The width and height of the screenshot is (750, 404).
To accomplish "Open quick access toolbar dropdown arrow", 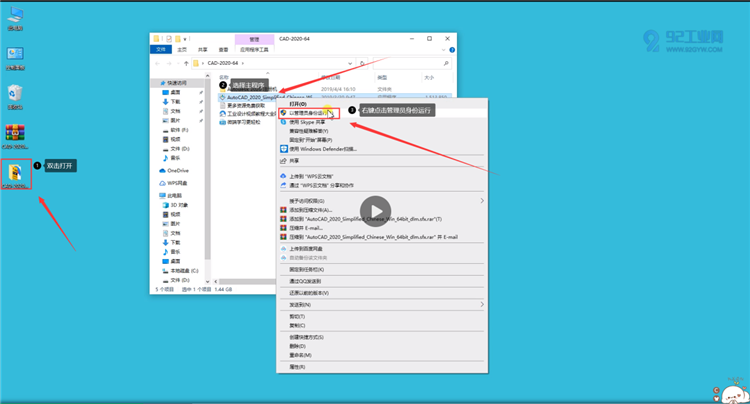I will pos(185,39).
